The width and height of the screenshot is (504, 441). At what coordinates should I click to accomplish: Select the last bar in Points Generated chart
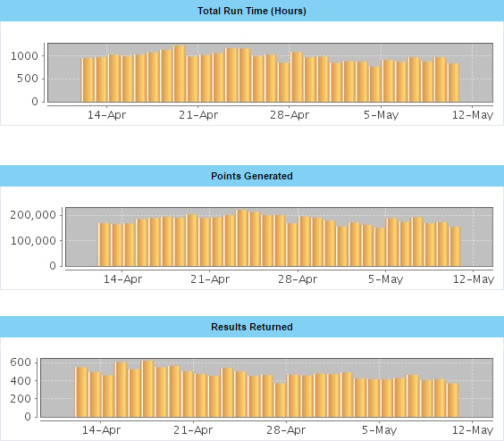point(455,246)
